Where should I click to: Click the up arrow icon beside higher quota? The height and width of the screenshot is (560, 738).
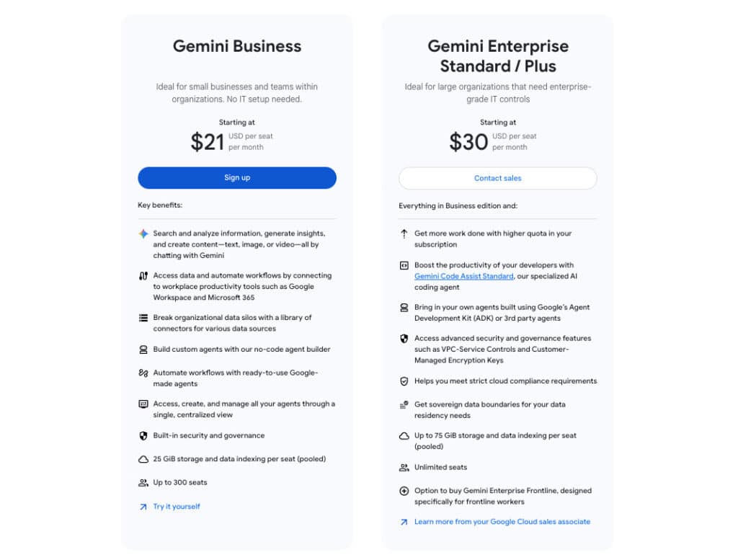pyautogui.click(x=404, y=234)
